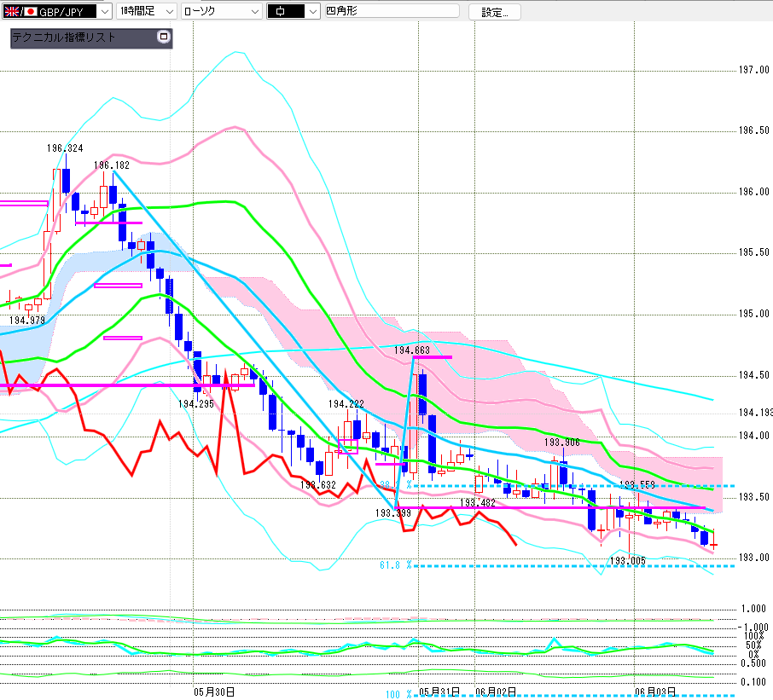773x700 pixels.
Task: Click the 195.00 price axis label
Action: [753, 314]
